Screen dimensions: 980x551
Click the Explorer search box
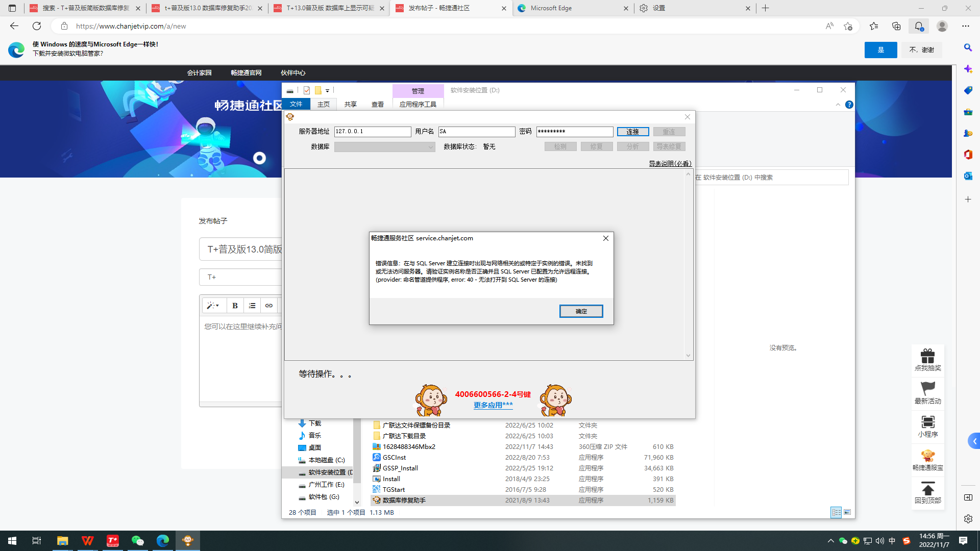[771, 178]
